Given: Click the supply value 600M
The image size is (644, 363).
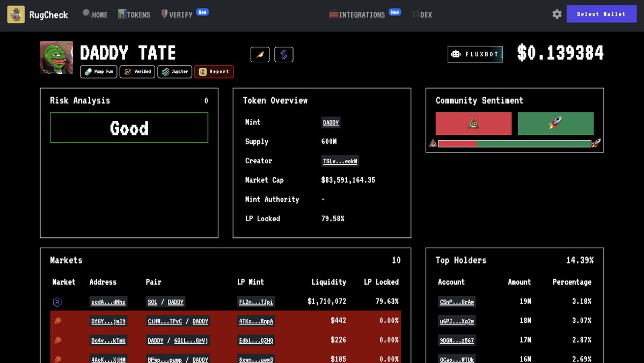Looking at the screenshot, I should (329, 142).
